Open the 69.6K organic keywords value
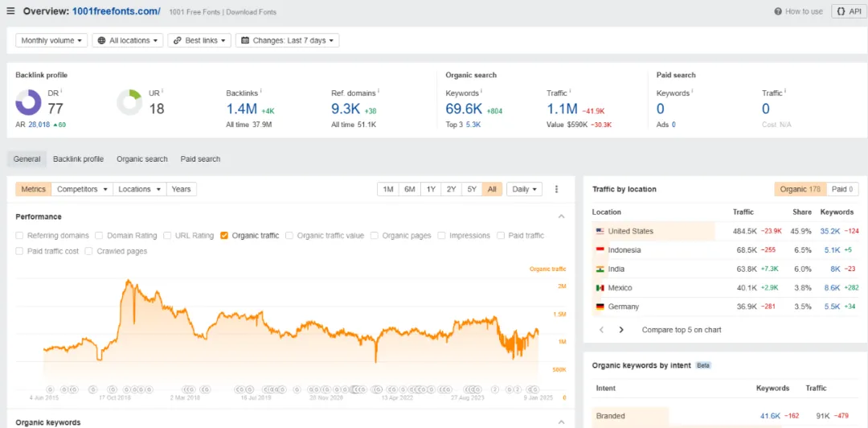 click(x=464, y=109)
